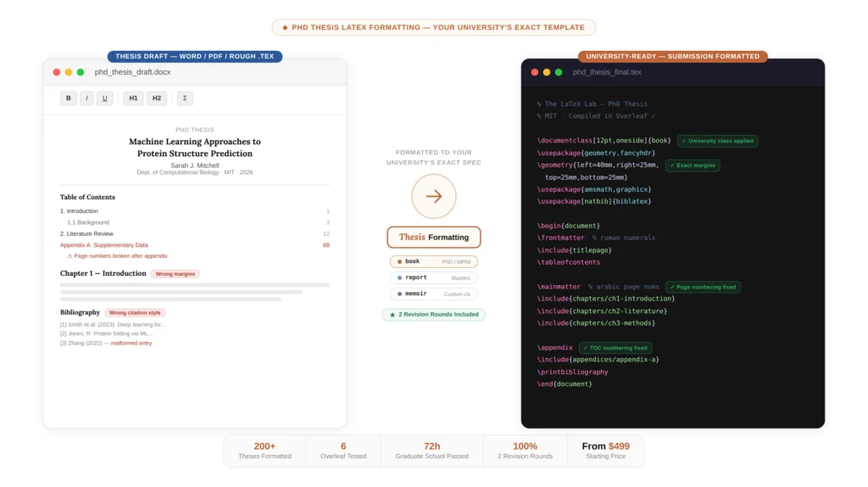Image resolution: width=868 pixels, height=487 pixels.
Task: Click the Smith et al. (2023) reference
Action: [x=113, y=325]
